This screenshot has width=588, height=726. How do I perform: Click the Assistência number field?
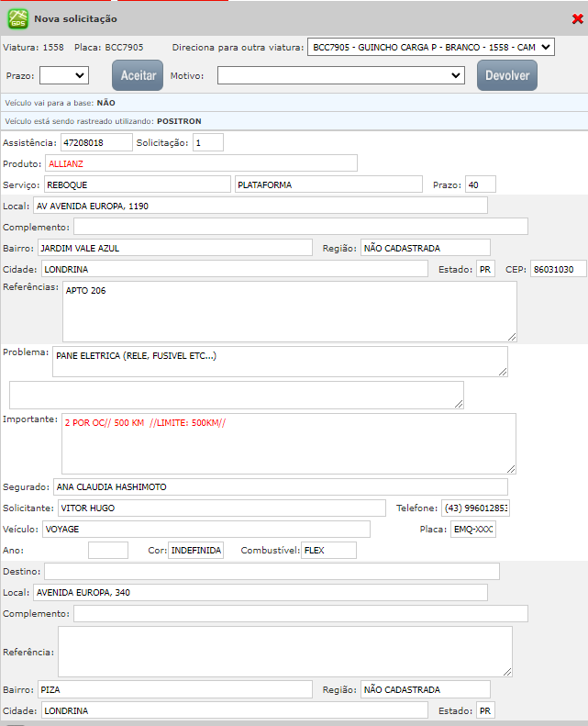(x=95, y=142)
